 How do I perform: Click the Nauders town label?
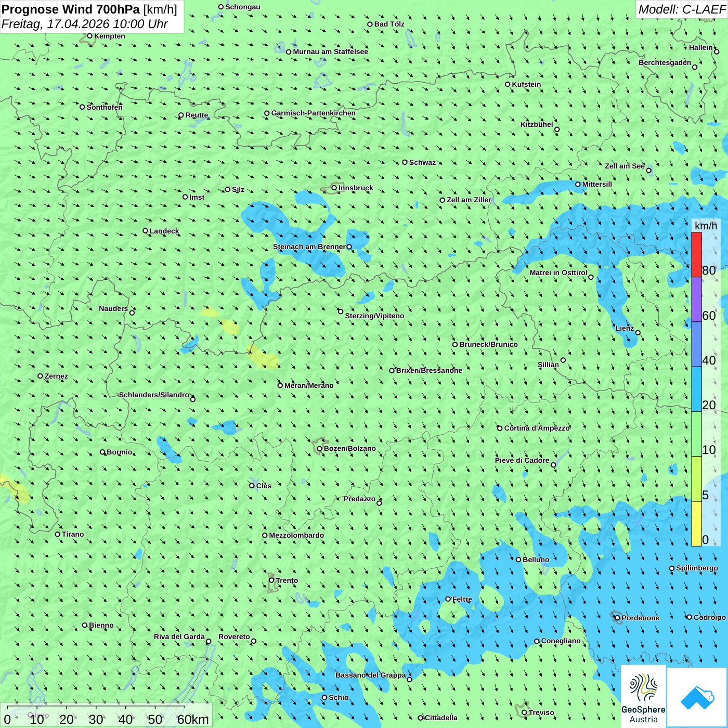click(113, 308)
